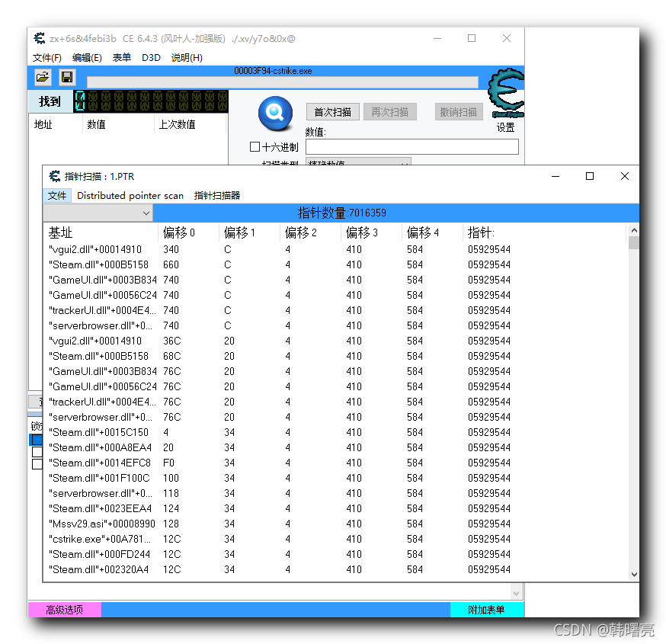Select row "Steam.dll"+0023EEA4
The width and height of the screenshot is (666, 644).
[x=335, y=508]
